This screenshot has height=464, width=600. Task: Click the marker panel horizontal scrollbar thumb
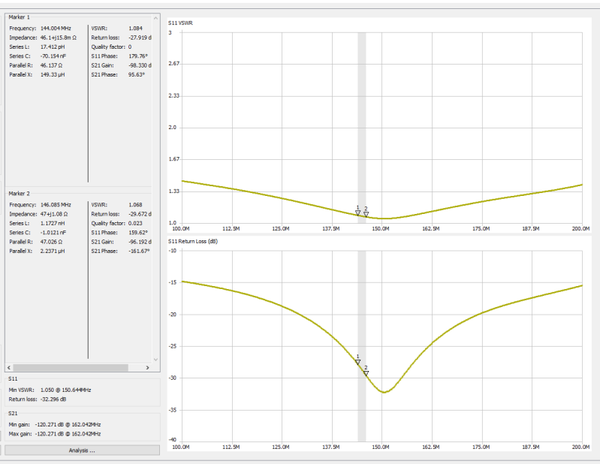[x=70, y=367]
